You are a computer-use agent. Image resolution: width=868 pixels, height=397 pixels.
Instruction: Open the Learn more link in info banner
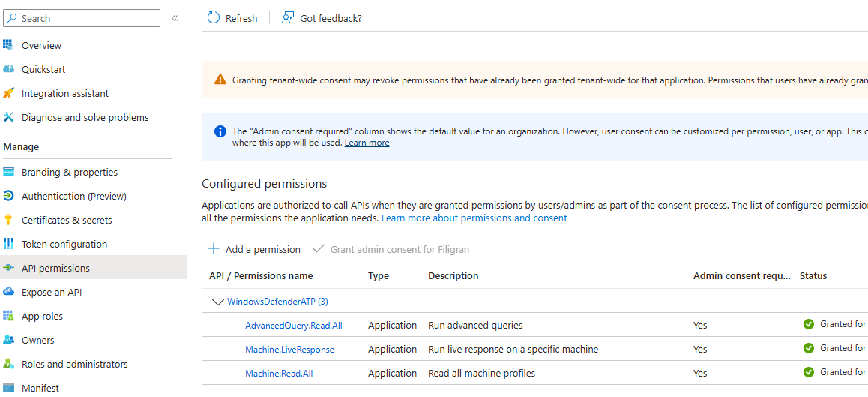click(x=367, y=143)
